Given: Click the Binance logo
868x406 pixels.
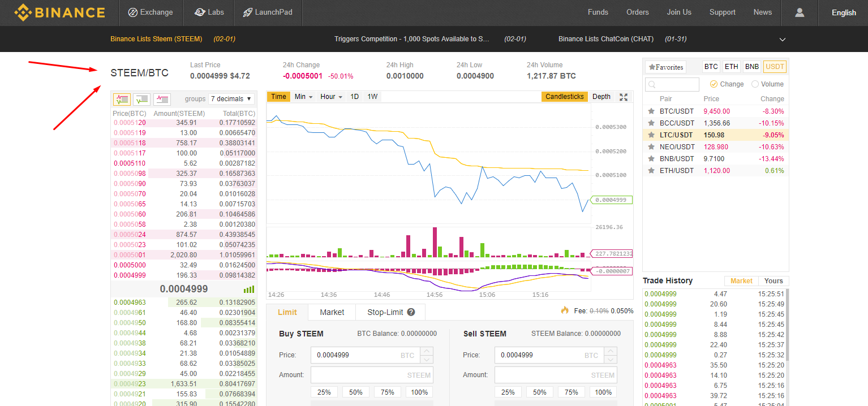Looking at the screenshot, I should (59, 12).
